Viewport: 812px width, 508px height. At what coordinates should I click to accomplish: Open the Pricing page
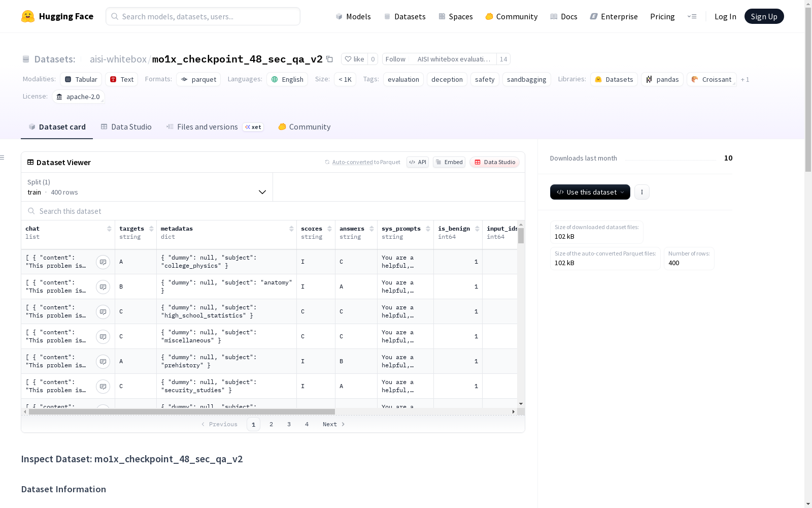click(x=662, y=16)
